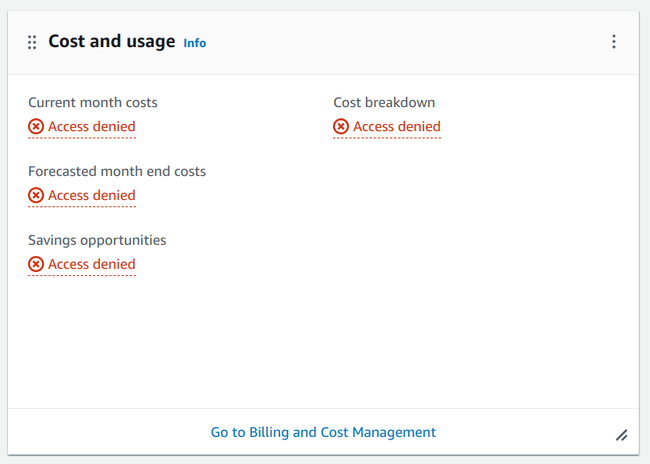This screenshot has height=464, width=650.
Task: Click Access denied text under Cost breakdown
Action: click(x=397, y=127)
